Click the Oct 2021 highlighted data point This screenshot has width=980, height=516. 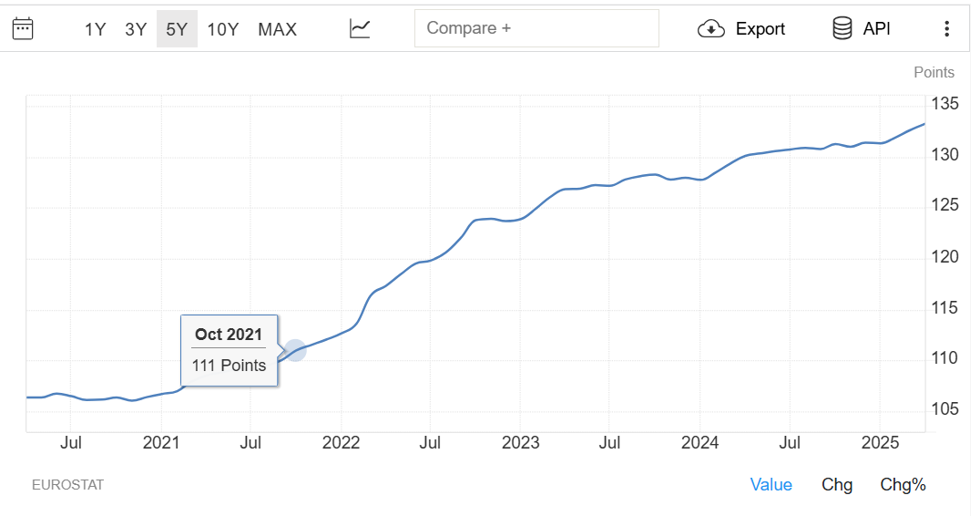pyautogui.click(x=295, y=350)
